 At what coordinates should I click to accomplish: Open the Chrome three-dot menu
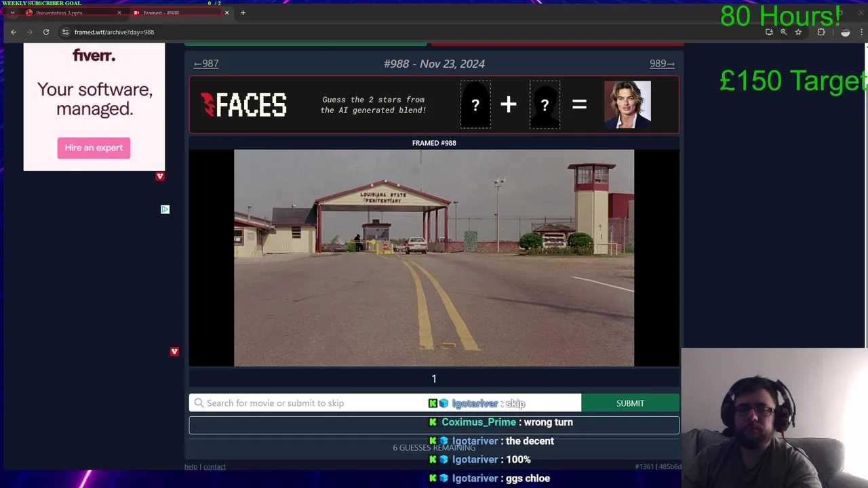[x=861, y=32]
